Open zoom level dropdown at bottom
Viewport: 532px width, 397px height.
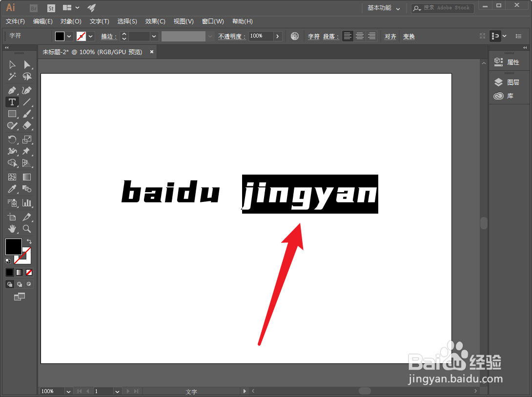(x=68, y=391)
